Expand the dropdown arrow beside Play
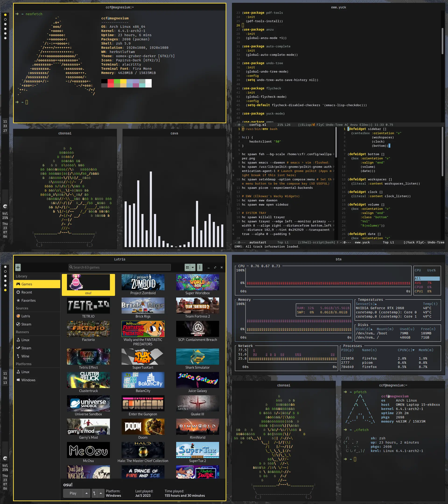 tap(86, 493)
